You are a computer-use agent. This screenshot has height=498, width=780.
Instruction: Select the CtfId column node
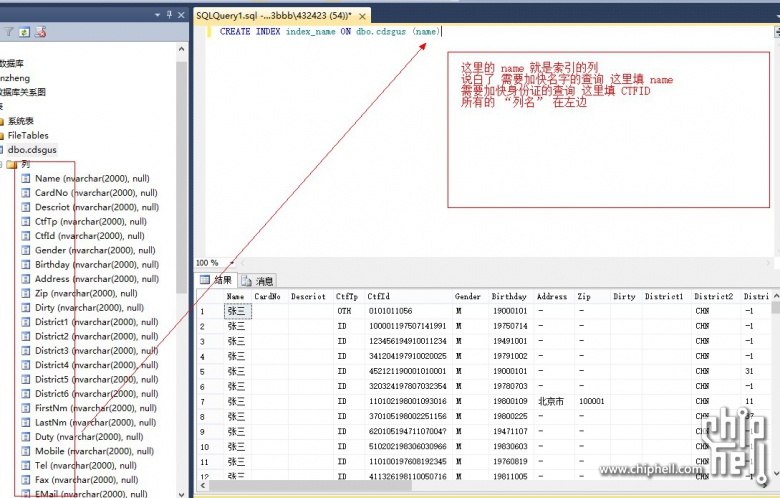click(x=90, y=236)
